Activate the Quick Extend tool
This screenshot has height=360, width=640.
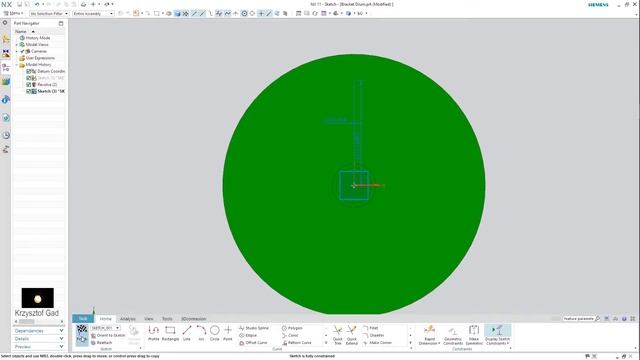351,335
